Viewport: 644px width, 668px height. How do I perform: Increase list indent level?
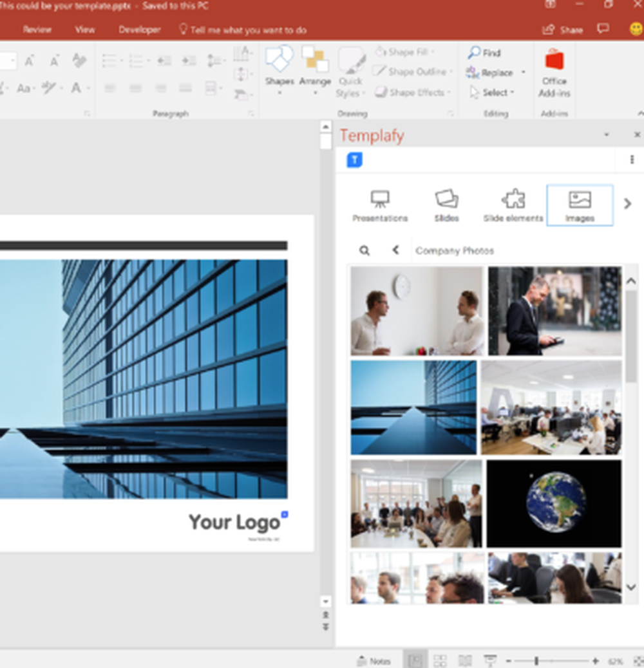pos(189,61)
